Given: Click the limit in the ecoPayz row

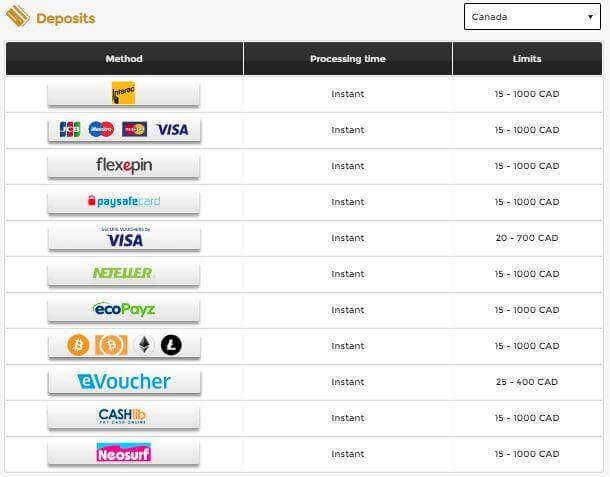Looking at the screenshot, I should [x=527, y=310].
